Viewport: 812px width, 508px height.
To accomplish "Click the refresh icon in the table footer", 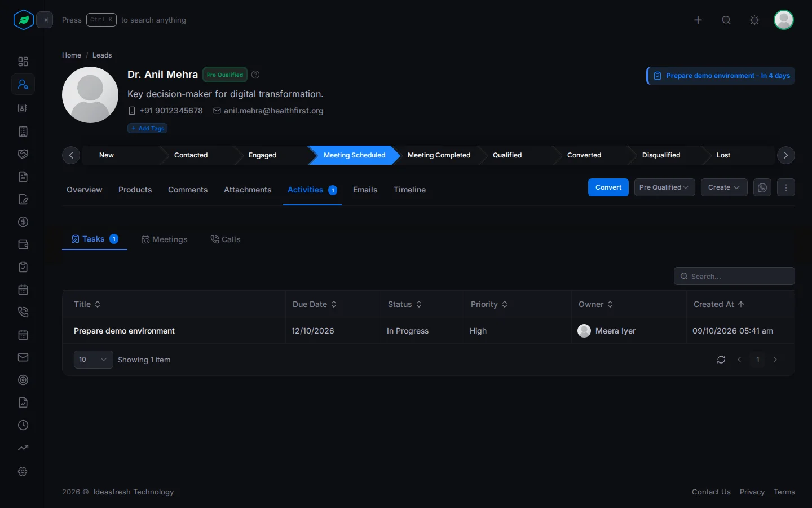I will coord(721,360).
